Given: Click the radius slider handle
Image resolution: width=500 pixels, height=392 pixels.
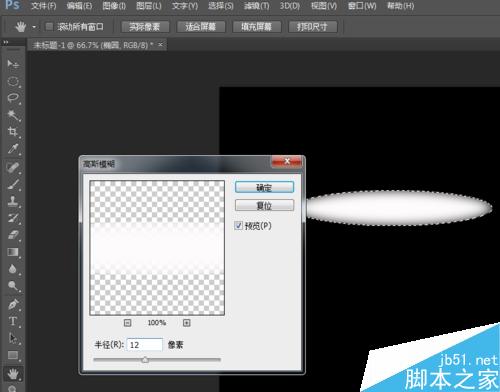Looking at the screenshot, I should click(145, 360).
